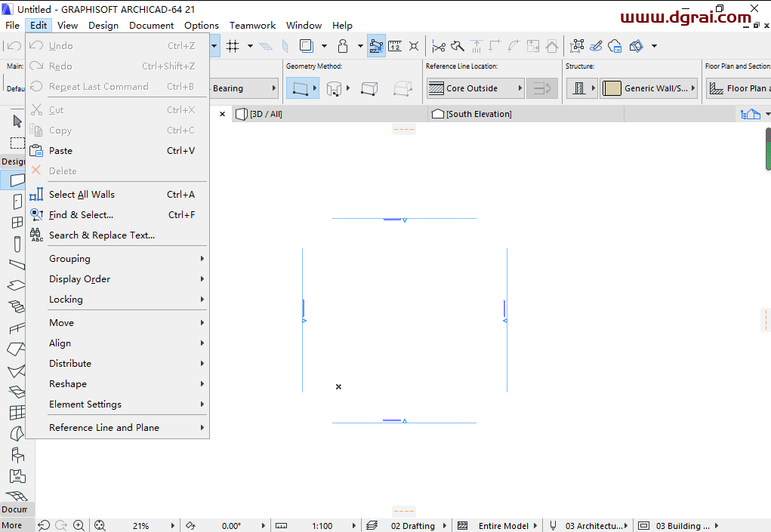Toggle the Trace reference icon in toolbar
The width and height of the screenshot is (771, 532).
307,46
